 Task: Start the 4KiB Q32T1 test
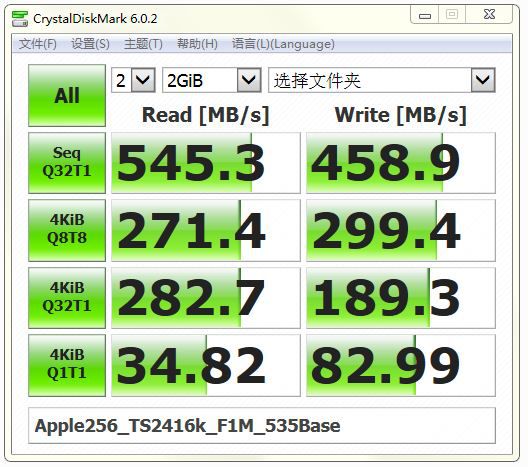click(67, 298)
